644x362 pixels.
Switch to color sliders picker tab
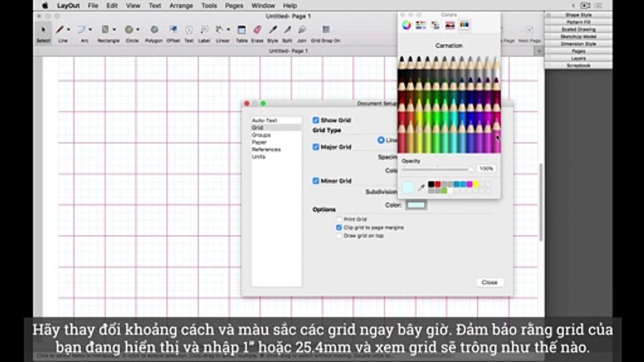[x=421, y=25]
